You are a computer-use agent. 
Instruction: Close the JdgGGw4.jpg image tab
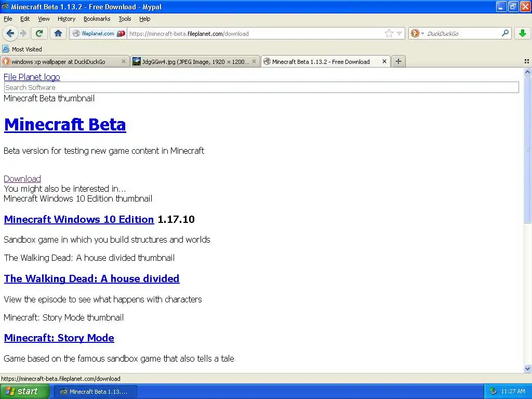click(x=254, y=61)
